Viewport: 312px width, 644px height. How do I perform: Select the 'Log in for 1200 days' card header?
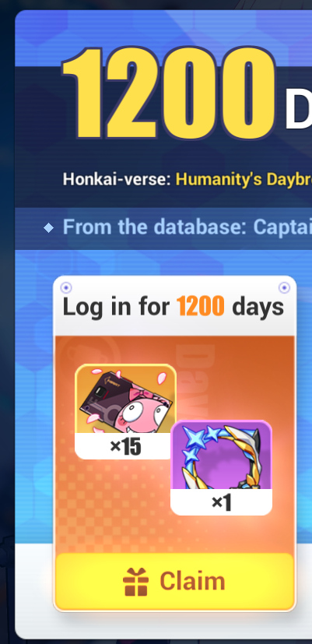coord(173,308)
